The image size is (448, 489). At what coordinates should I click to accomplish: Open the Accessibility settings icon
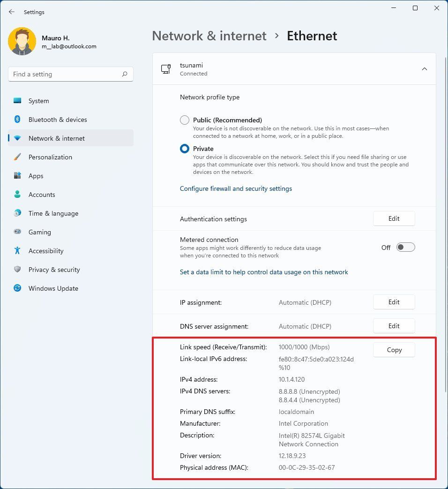[17, 251]
